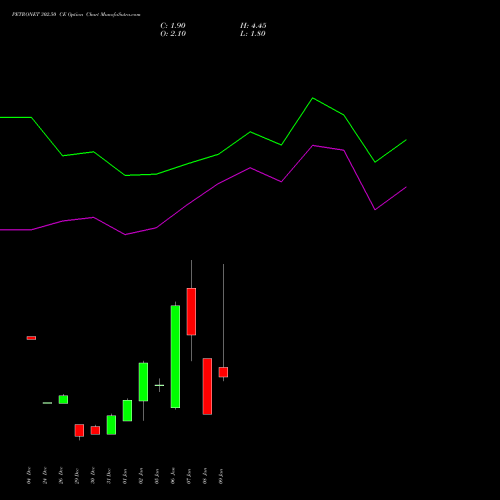
Task: Select the 02 Jan date label
Action: click(x=141, y=476)
